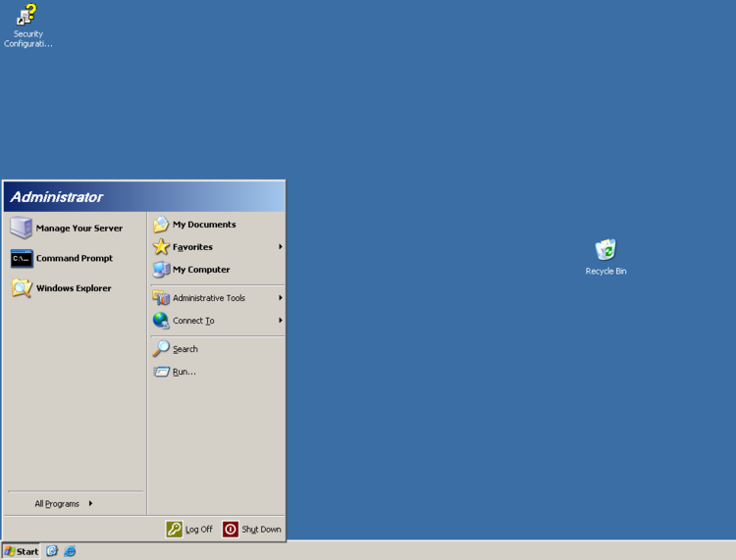Click the My Computer monitor icon
The width and height of the screenshot is (736, 560).
tap(161, 270)
